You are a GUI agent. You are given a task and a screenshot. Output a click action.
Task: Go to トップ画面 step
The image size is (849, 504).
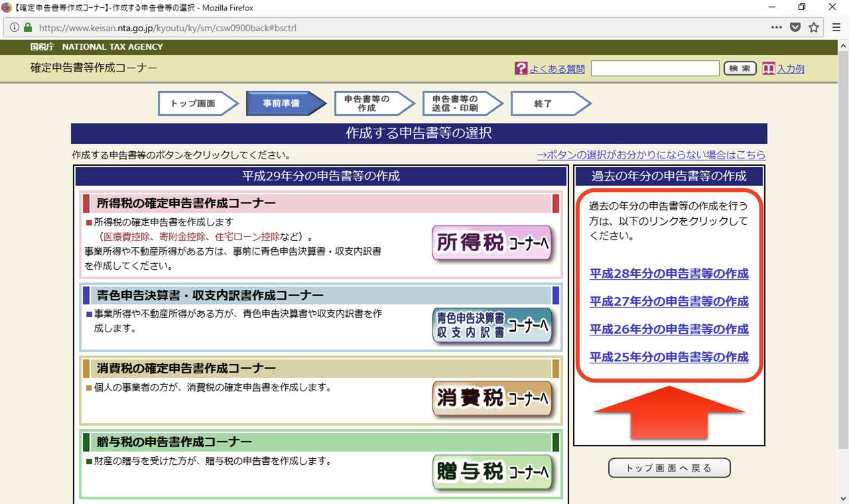198,103
